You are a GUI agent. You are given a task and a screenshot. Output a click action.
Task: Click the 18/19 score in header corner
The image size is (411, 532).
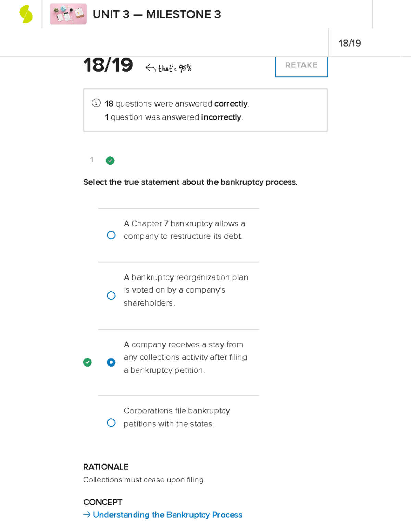[349, 43]
